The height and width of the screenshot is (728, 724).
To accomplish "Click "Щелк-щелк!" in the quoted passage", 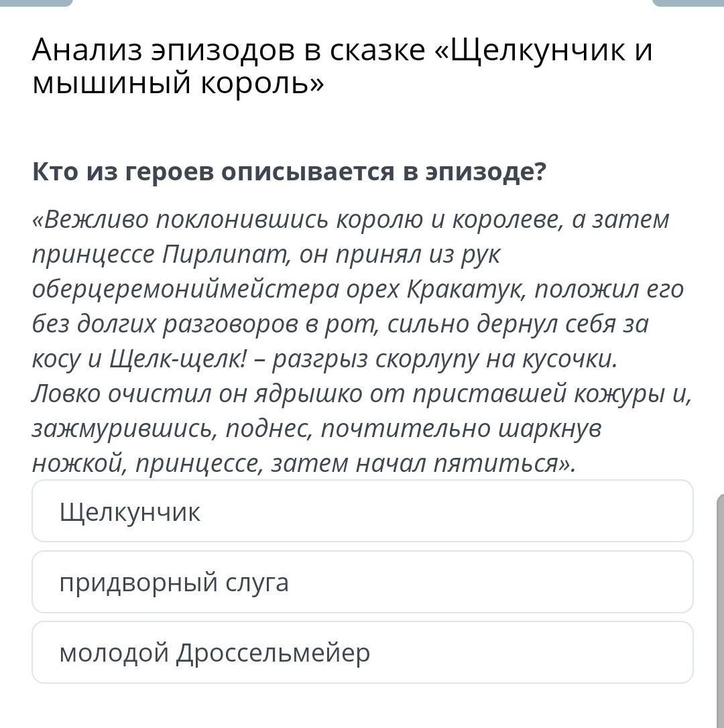I will (x=178, y=359).
